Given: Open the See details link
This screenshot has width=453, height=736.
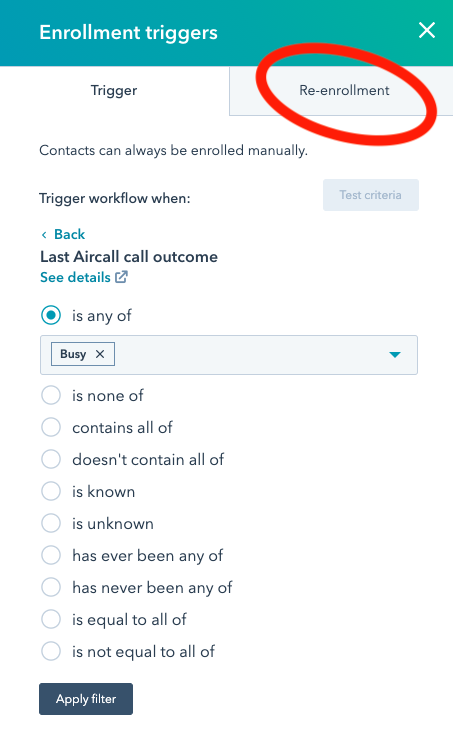Looking at the screenshot, I should (75, 277).
